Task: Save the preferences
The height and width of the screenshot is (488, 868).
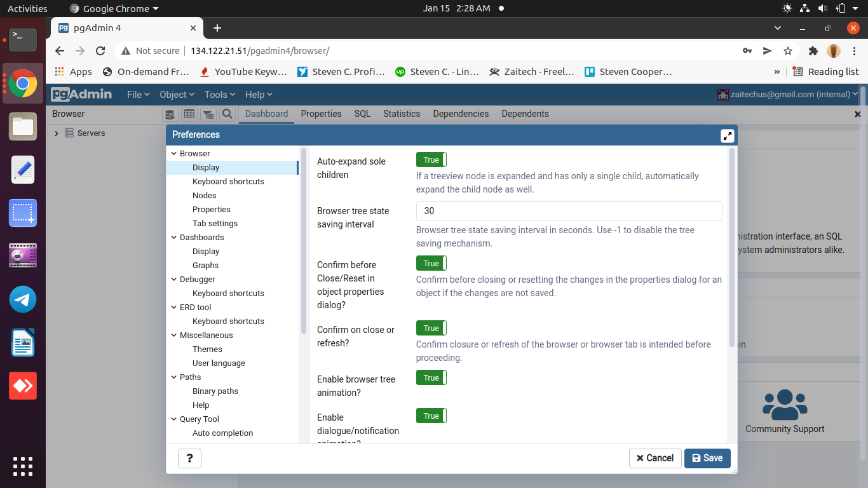Action: pyautogui.click(x=707, y=458)
